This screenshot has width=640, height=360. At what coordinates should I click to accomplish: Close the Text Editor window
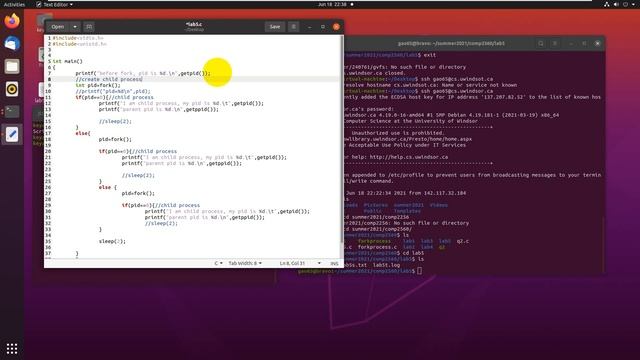[x=336, y=27]
